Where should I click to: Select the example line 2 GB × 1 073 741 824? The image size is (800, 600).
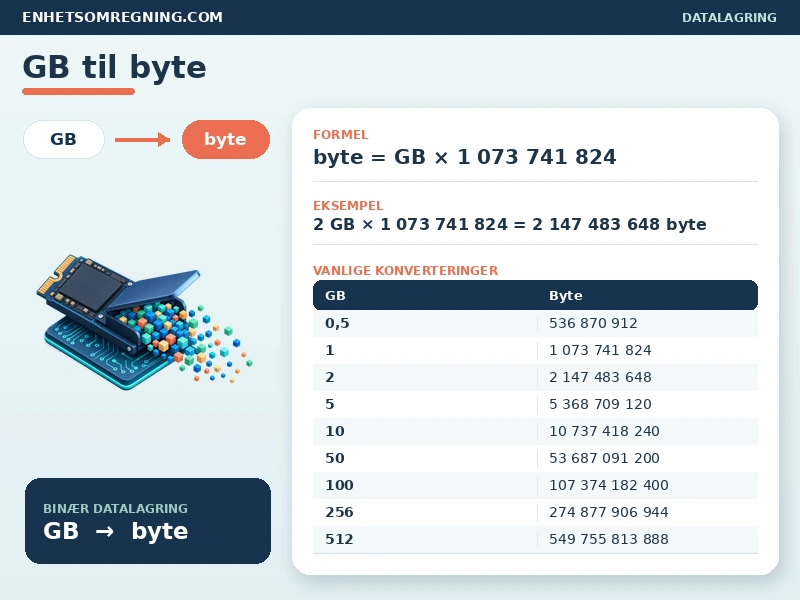pyautogui.click(x=410, y=224)
